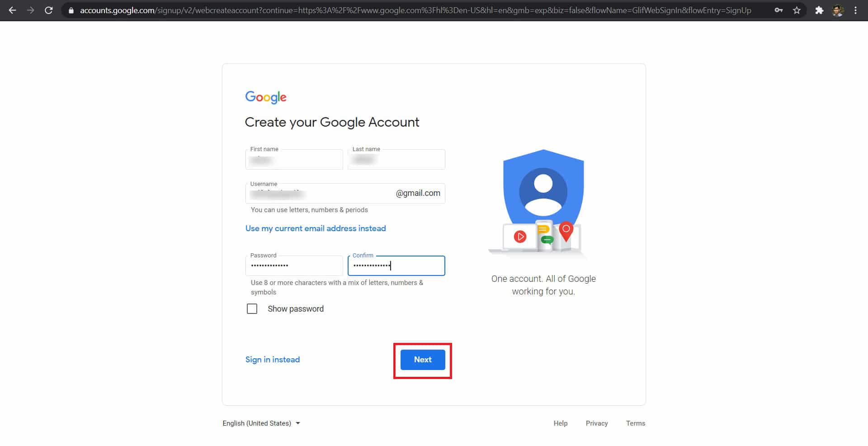This screenshot has width=868, height=446.
Task: Open the saved passwords key icon
Action: pos(778,10)
